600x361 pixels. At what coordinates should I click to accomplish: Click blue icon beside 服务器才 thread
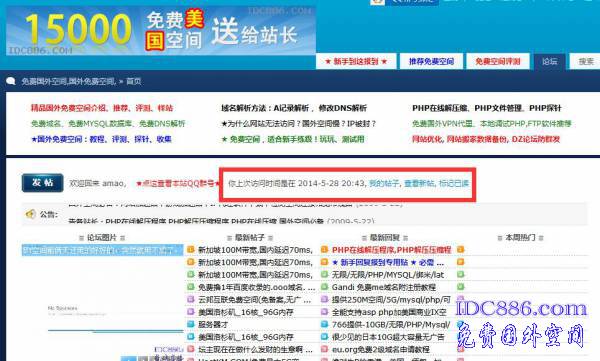[191, 324]
